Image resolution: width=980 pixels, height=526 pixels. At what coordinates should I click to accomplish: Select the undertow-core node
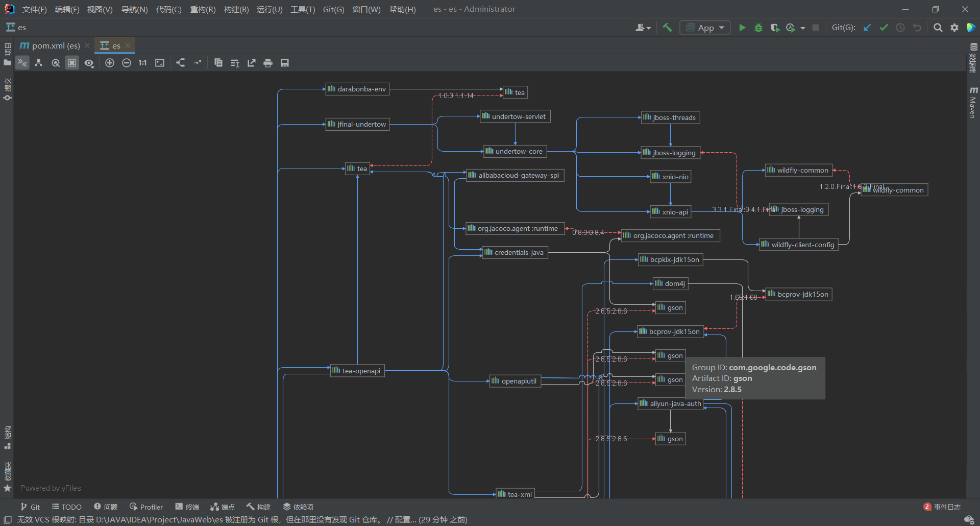coord(515,151)
